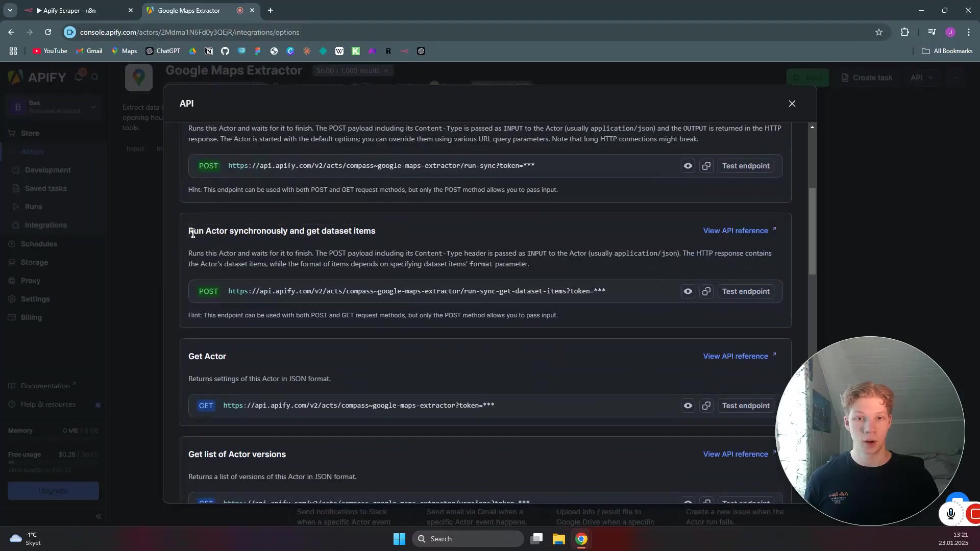Bookmark this page with the star

879,32
